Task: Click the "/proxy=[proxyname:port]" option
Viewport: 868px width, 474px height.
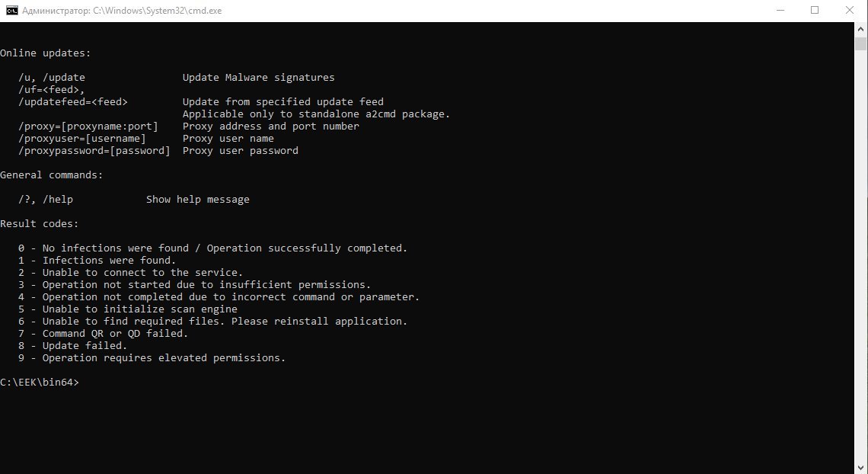Action: click(x=88, y=127)
